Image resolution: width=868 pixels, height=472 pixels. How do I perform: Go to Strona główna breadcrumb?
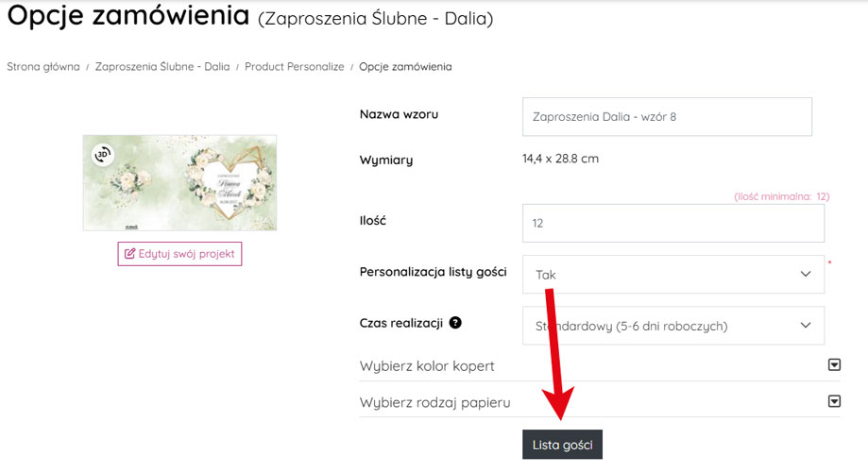click(43, 67)
